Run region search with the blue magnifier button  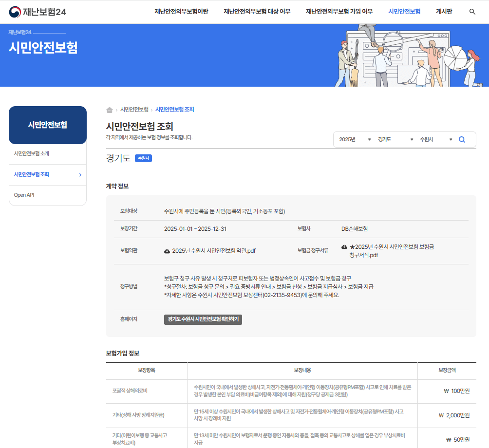coord(462,139)
